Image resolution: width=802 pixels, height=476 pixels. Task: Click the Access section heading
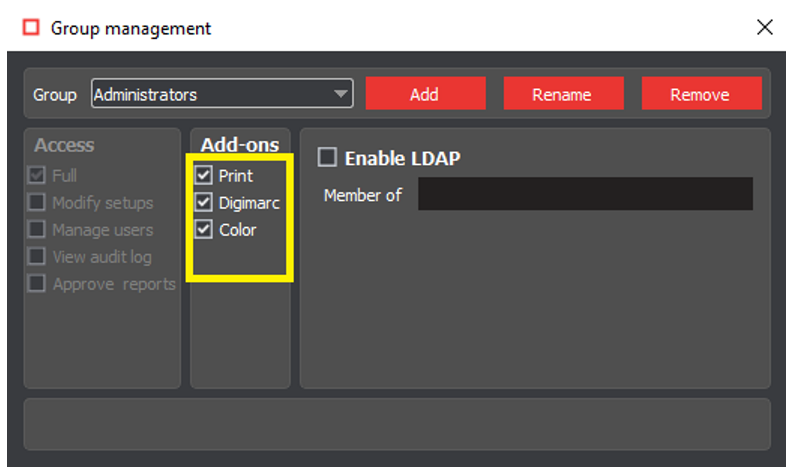coord(64,145)
